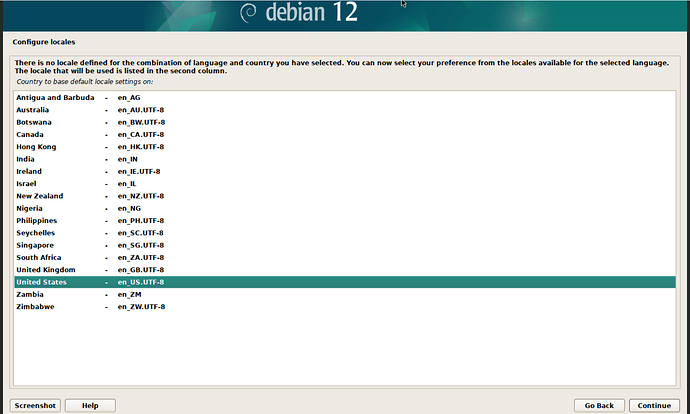Select Canada en_CA.UTF-8 row
Screen dimensions: 690x414
click(x=345, y=135)
